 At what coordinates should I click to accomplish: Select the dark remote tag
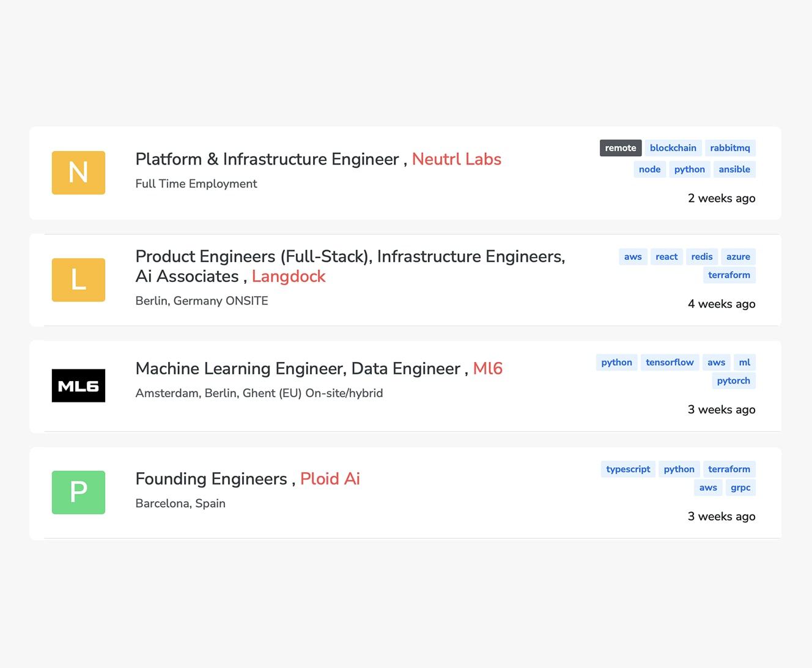(620, 148)
